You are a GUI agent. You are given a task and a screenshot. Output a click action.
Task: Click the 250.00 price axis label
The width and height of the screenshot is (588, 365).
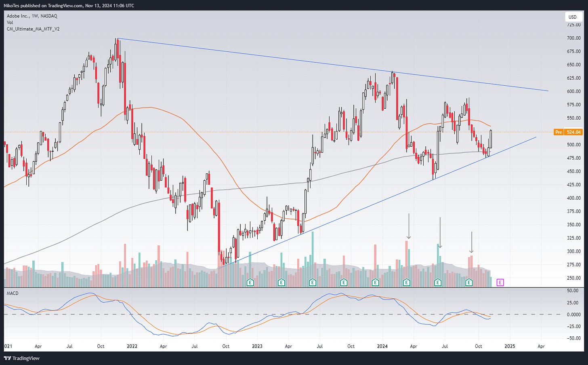(x=573, y=278)
